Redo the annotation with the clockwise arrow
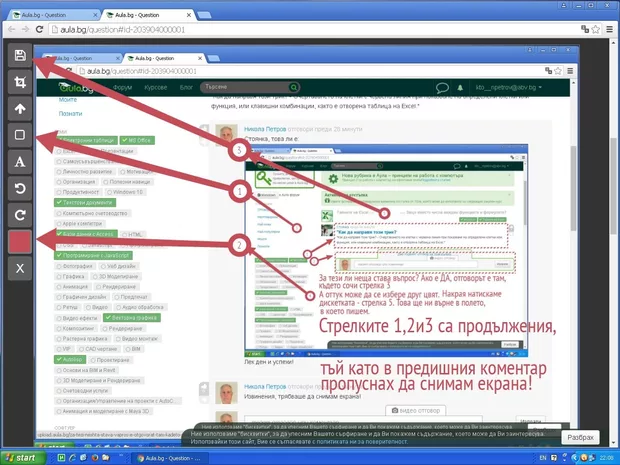The image size is (620, 465). point(20,215)
